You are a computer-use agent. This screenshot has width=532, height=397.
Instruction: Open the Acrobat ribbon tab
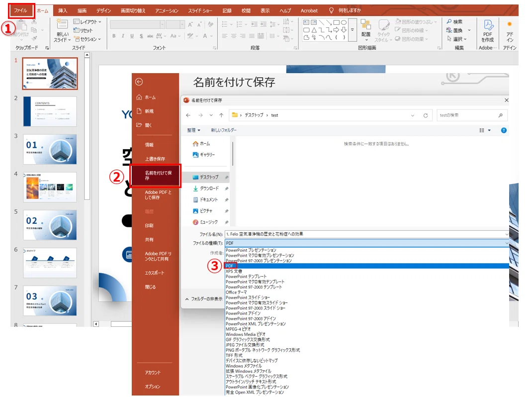309,10
